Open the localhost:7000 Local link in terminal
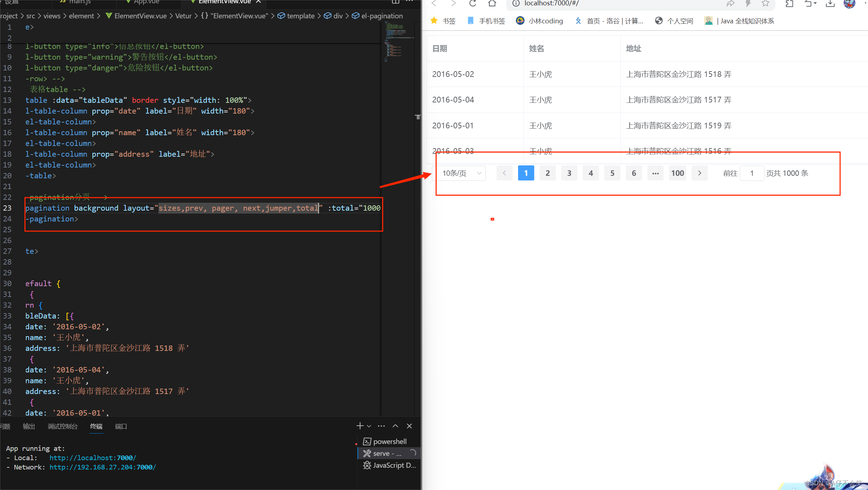The image size is (868, 490). tap(93, 458)
